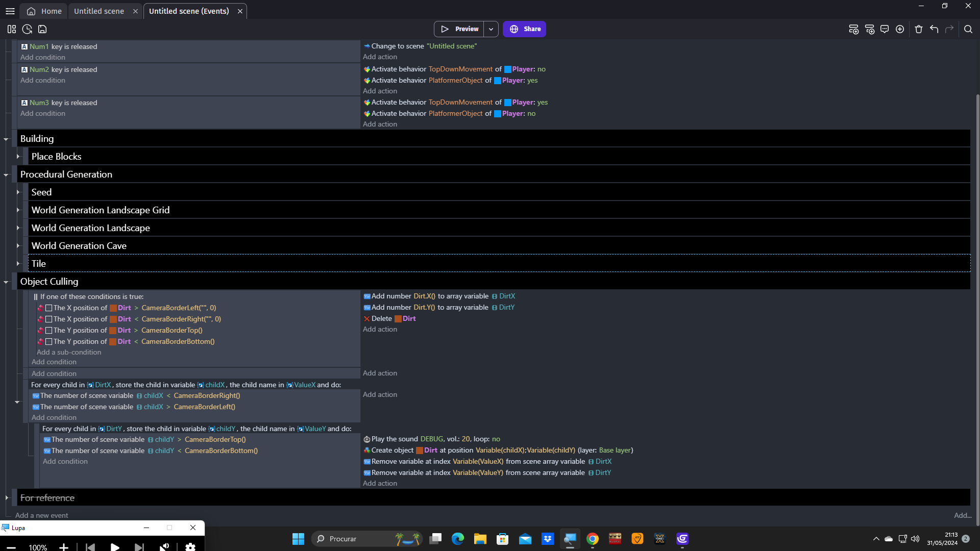Expand the Place Blocks group

tap(18, 157)
